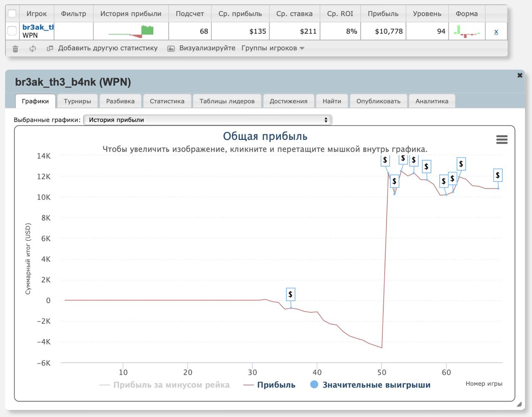Open the Статистика tab
The width and height of the screenshot is (532, 417).
pyautogui.click(x=167, y=101)
